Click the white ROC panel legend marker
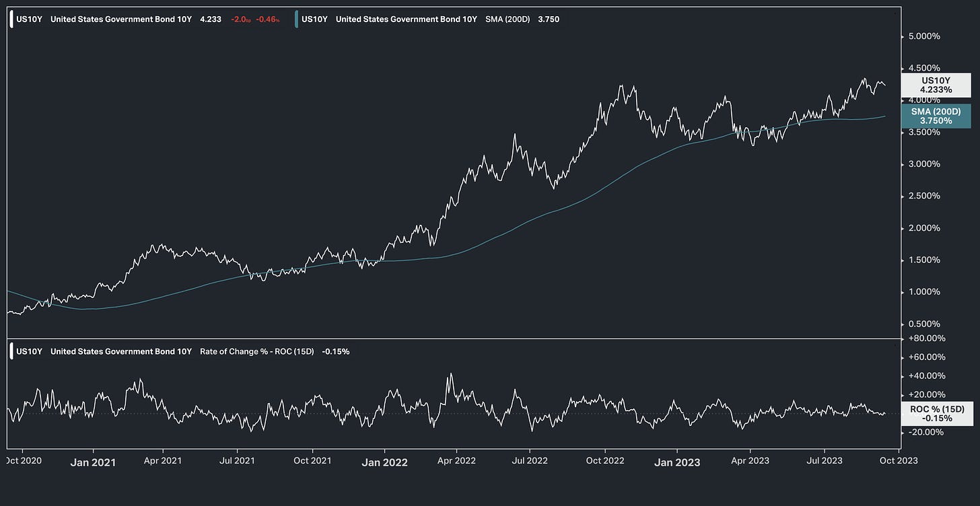 tap(11, 351)
